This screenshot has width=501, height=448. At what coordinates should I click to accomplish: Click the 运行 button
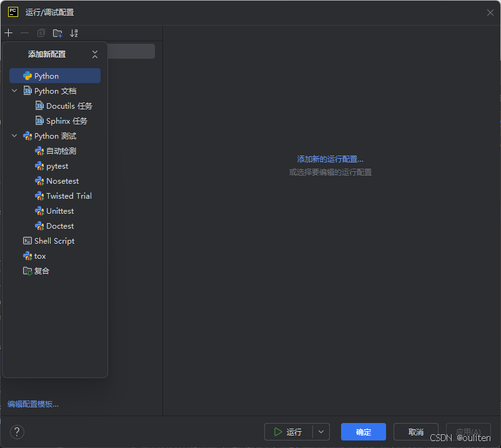(288, 432)
